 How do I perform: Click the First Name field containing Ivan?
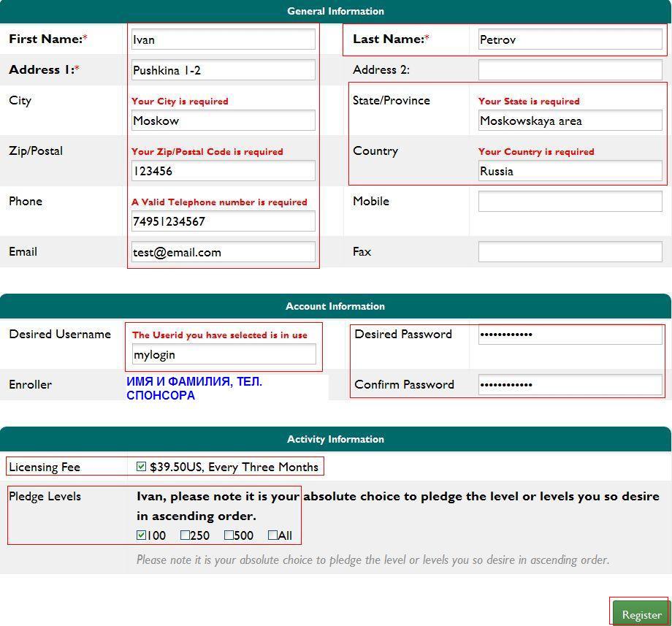click(224, 39)
